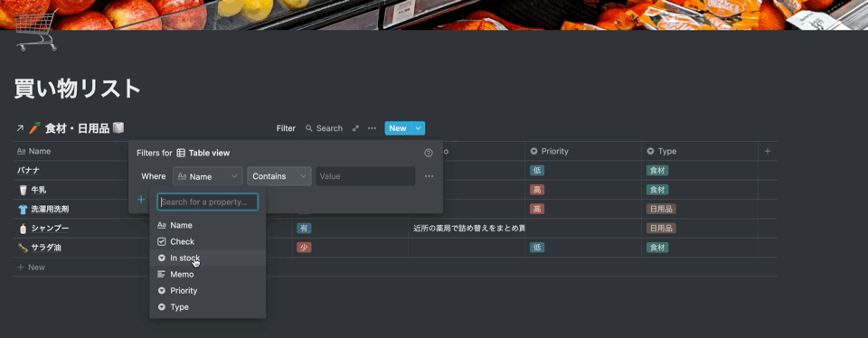Click the 食材 type tag in 牛乳 row

pyautogui.click(x=657, y=190)
